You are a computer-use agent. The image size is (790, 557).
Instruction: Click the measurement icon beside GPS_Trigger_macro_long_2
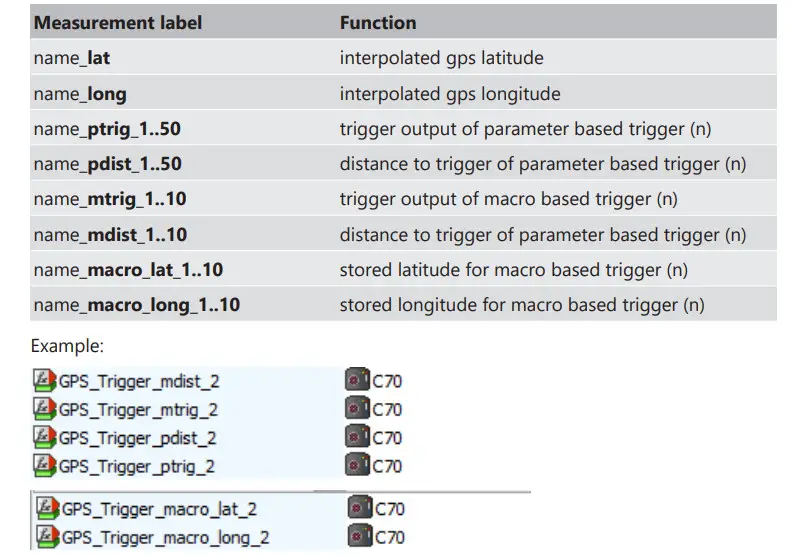click(47, 537)
